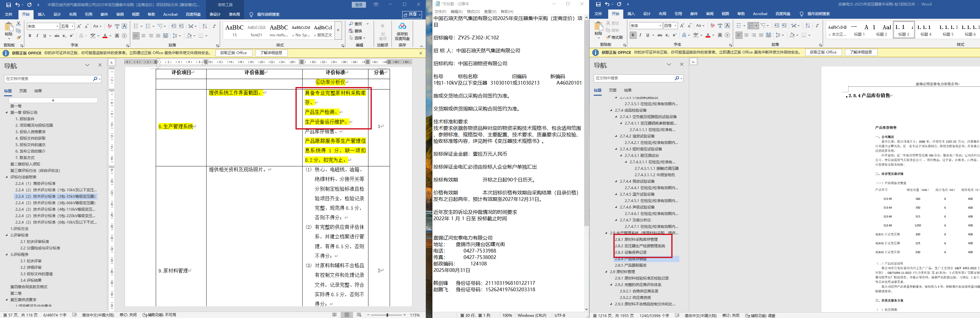Open 查找 Find dropdown arrow in left Word

tap(367, 24)
